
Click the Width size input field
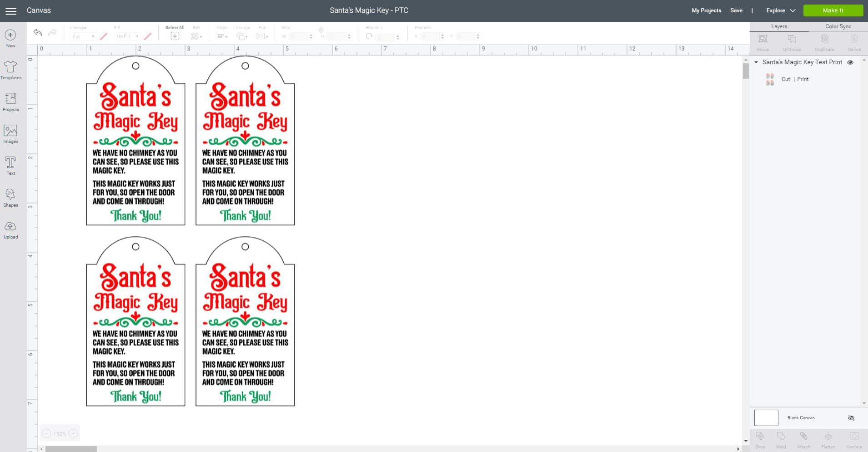click(x=298, y=36)
